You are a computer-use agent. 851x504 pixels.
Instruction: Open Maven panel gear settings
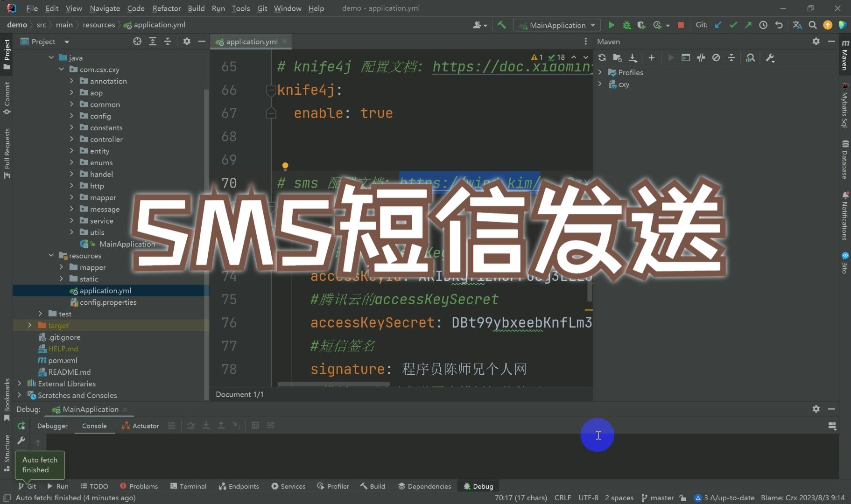click(x=816, y=42)
